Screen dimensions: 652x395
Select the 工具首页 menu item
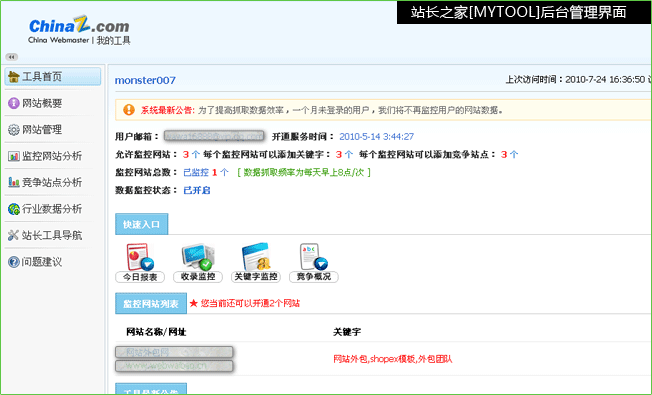[x=53, y=77]
